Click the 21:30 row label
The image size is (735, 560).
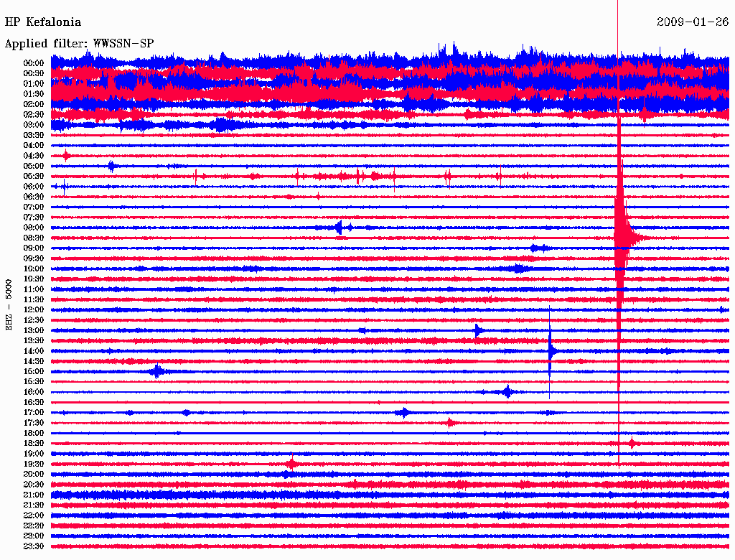click(34, 505)
